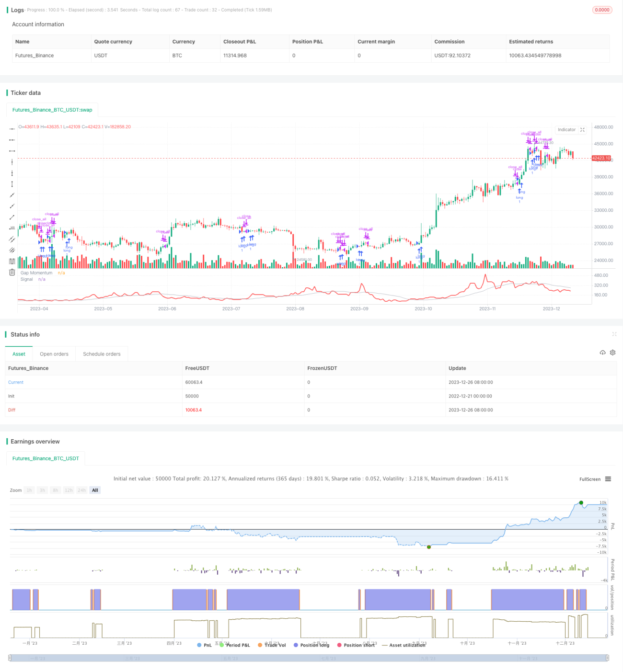Click the earnings chart range navigator bar
Image resolution: width=623 pixels, height=672 pixels.
(x=309, y=658)
